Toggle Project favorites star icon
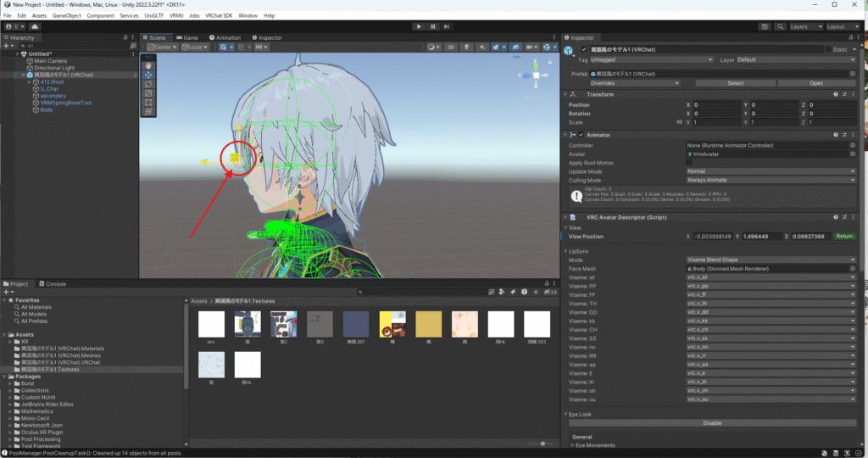Screen dimensions: 868x458 (x=536, y=292)
